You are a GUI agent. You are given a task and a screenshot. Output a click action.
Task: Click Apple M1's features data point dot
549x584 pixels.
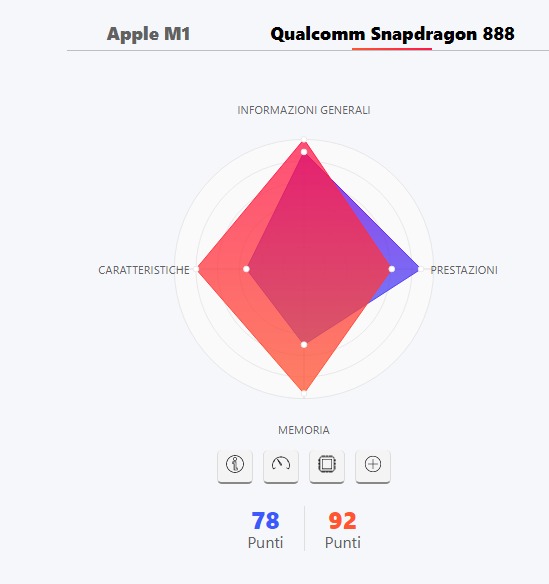[246, 269]
